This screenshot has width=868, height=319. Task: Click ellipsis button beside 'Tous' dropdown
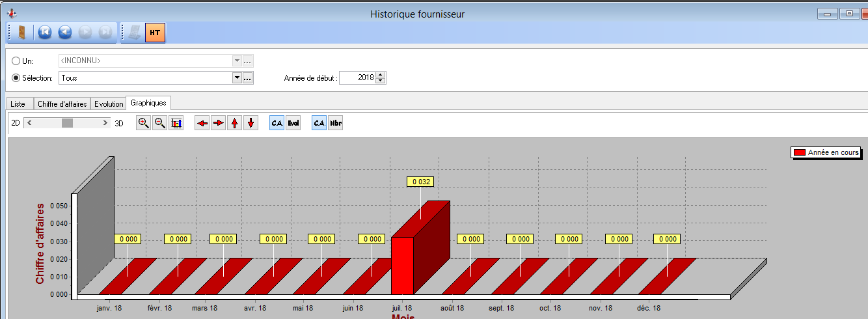(247, 78)
